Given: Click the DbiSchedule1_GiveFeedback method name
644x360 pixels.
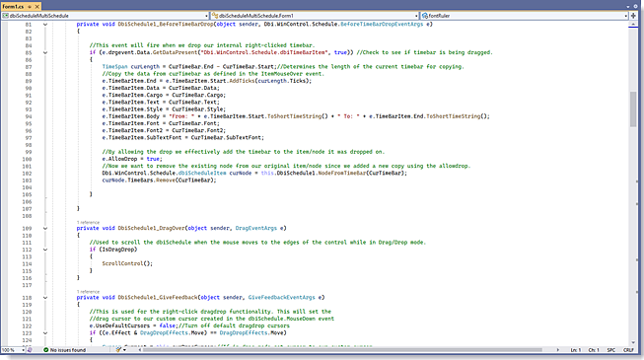Looking at the screenshot, I should (158, 298).
